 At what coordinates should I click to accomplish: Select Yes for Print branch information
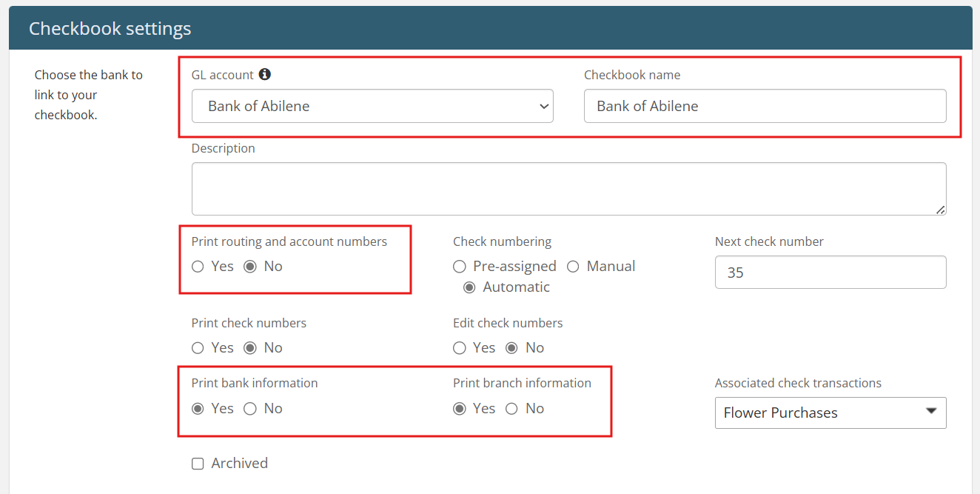click(460, 409)
